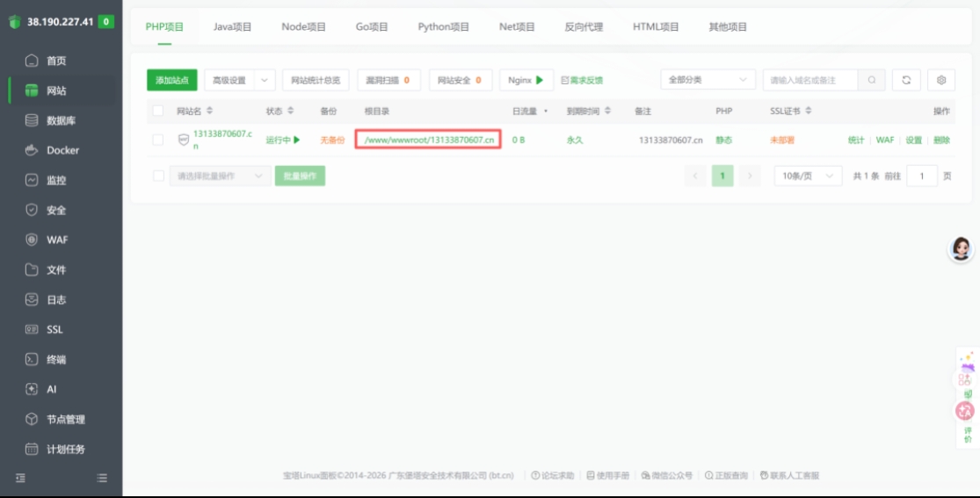Click the 未部署 SSL status link
This screenshot has width=980, height=498.
pyautogui.click(x=782, y=140)
